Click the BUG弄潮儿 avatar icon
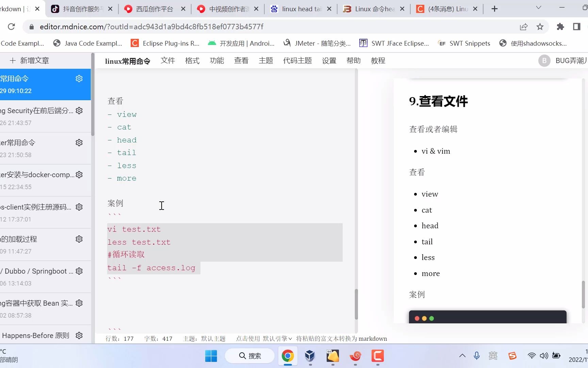Screen dimensions: 588x368 point(544,60)
